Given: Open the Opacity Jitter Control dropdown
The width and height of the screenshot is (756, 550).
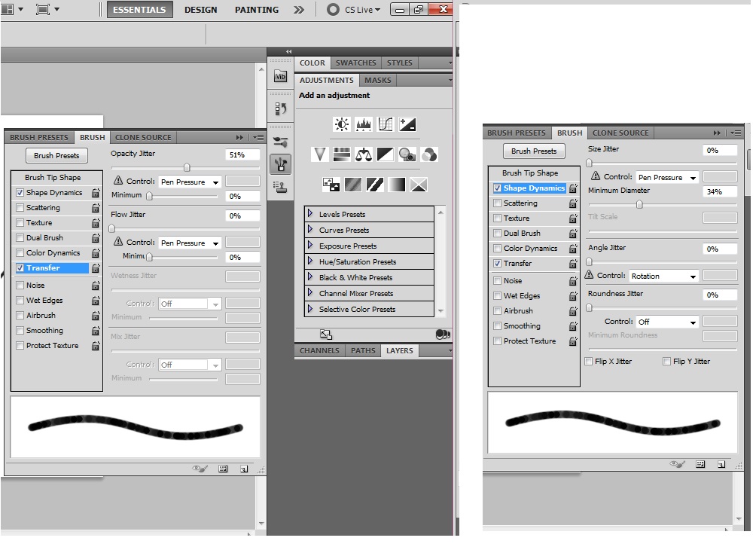Looking at the screenshot, I should pos(191,182).
